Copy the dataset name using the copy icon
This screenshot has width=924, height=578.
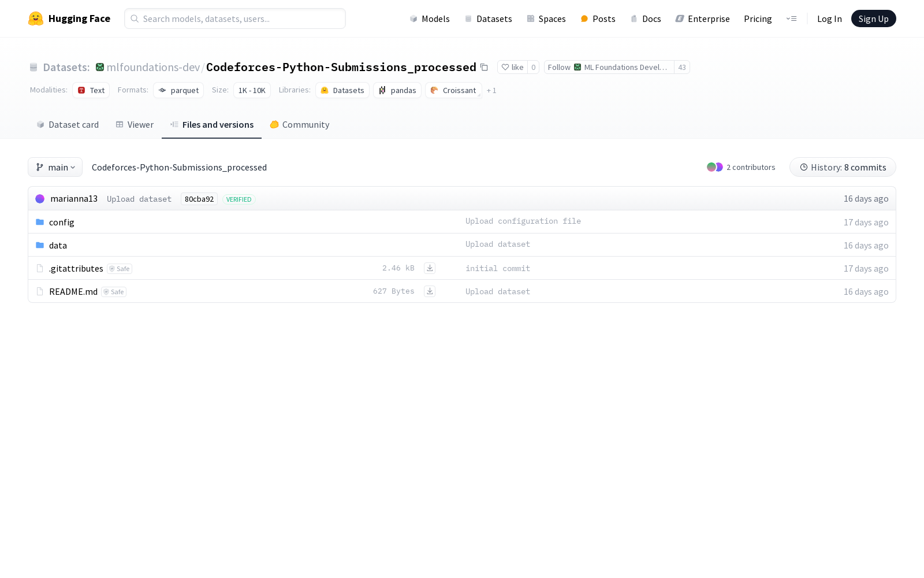click(484, 67)
